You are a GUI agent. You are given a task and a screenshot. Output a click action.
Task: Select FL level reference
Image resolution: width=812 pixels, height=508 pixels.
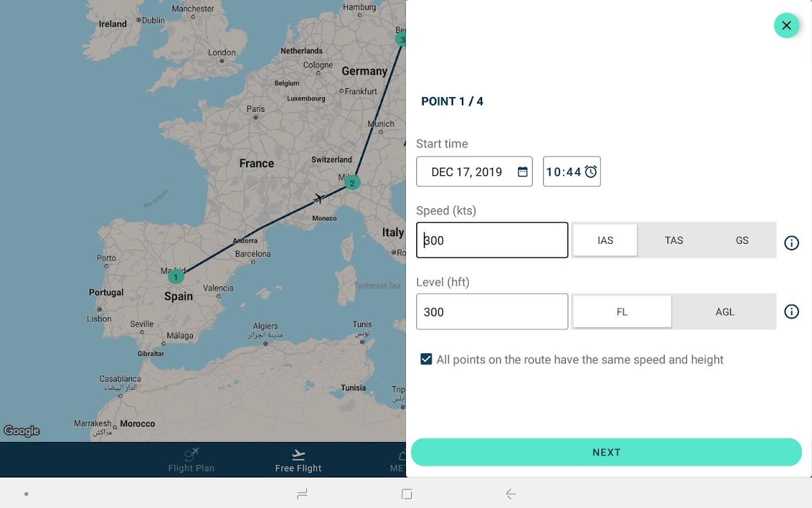click(622, 312)
